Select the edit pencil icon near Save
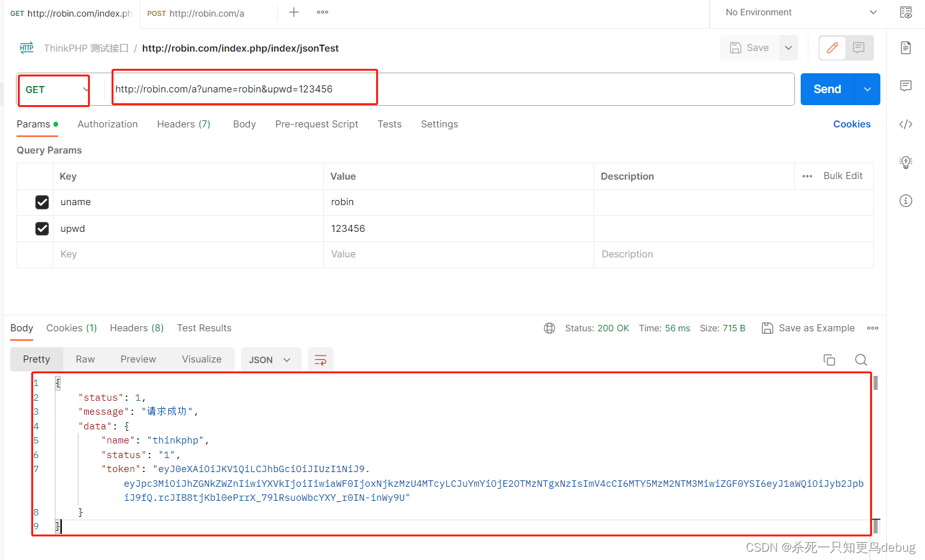Viewport: 925px width, 560px height. [x=832, y=48]
